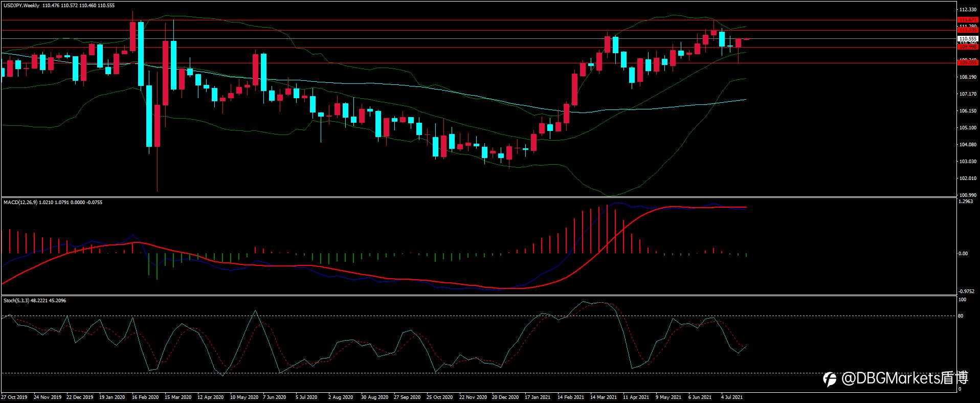Click the 109.998 red price level tag
The image size is (980, 403).
968,47
